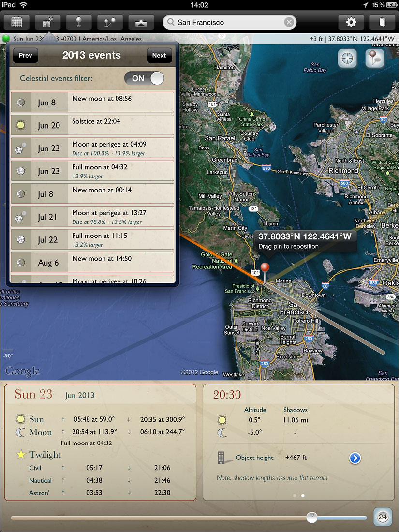Select Jun 23 Full moon at 04:32
The height and width of the screenshot is (532, 399).
[92, 171]
